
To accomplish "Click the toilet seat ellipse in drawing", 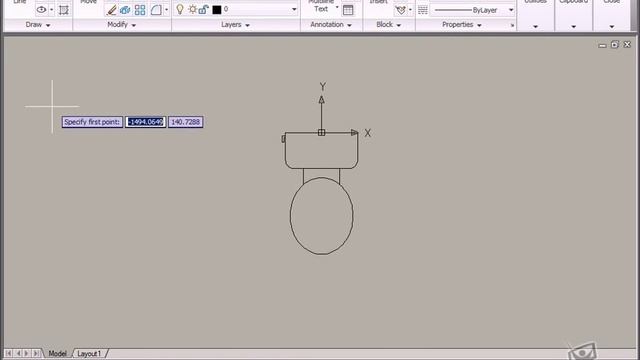I will coord(322,216).
